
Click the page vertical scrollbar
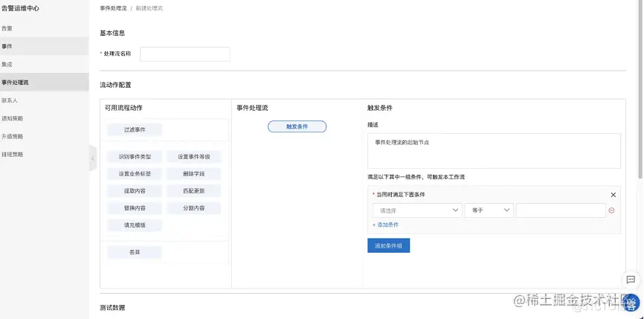tap(641, 90)
